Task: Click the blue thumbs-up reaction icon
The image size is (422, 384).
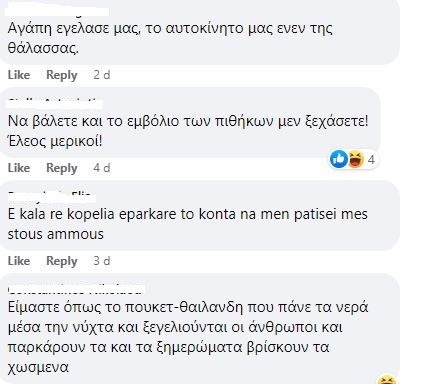Action: pos(339,159)
